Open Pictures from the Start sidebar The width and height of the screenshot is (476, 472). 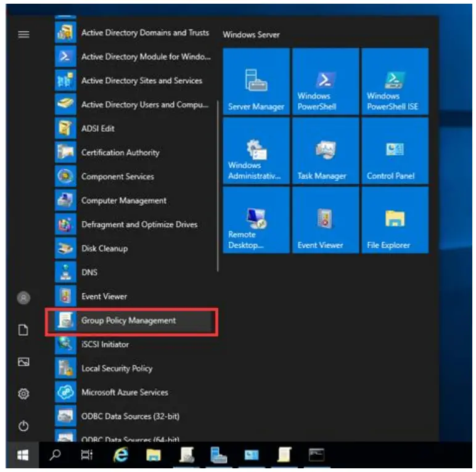23,362
